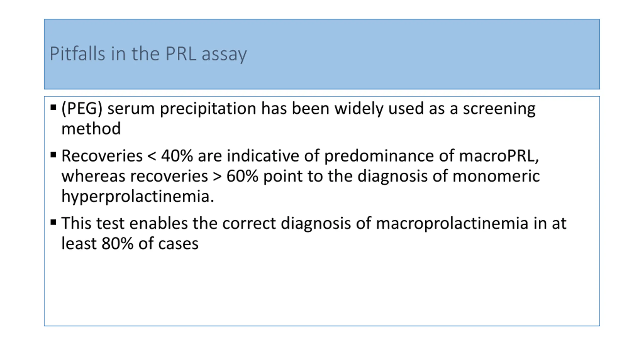Click the word 'macroPRL,'
The height and width of the screenshot is (362, 644).
[499, 156]
